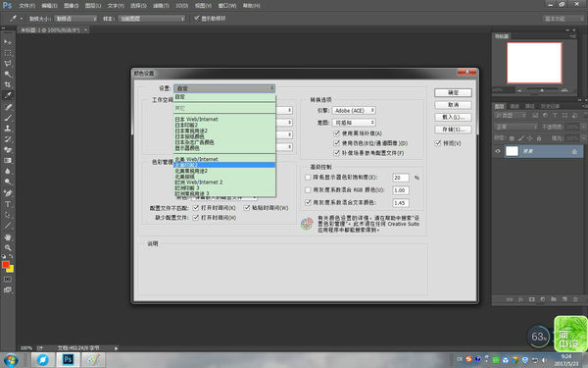Uncheck 补偿场景参考配置文件(F) checkbox
588x368 pixels.
[336, 153]
